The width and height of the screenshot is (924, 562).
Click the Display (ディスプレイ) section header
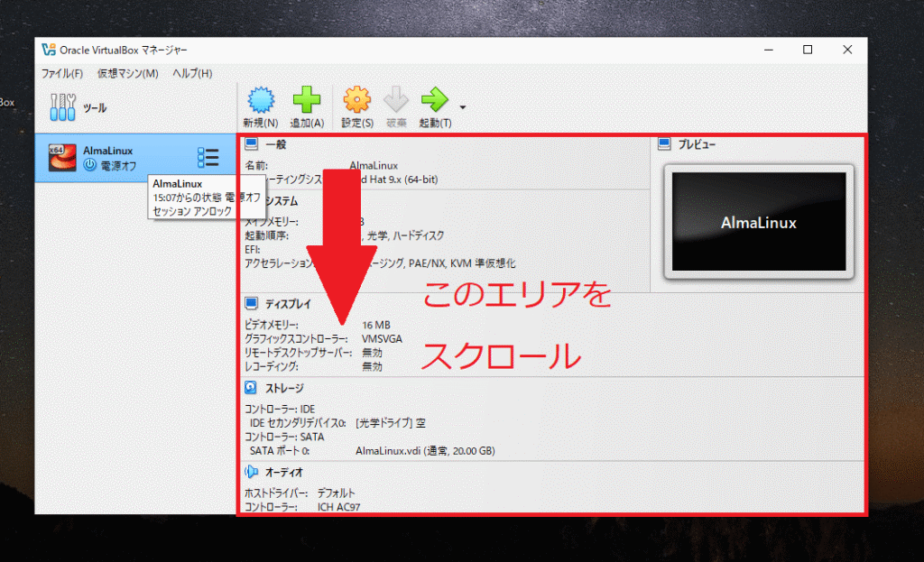click(288, 304)
